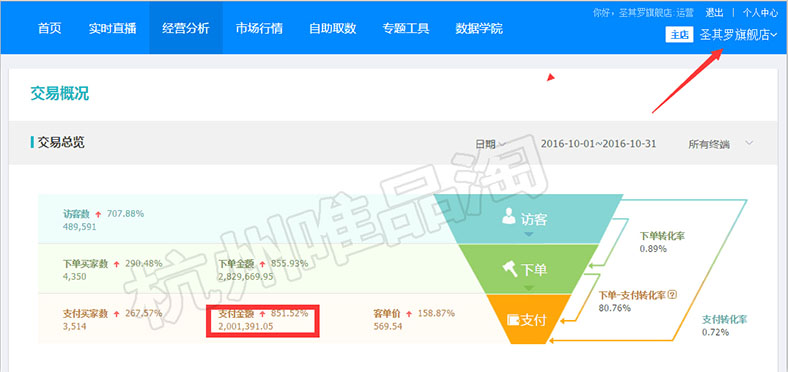Click the hammer icon beside 下单

(x=510, y=269)
